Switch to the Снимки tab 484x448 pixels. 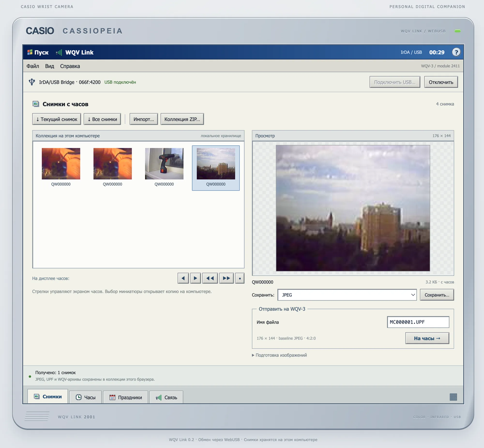pyautogui.click(x=48, y=397)
